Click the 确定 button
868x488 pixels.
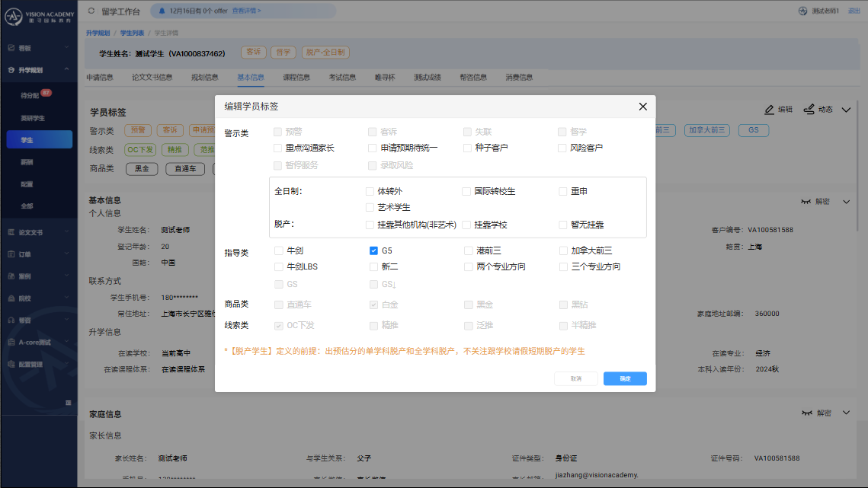(625, 378)
